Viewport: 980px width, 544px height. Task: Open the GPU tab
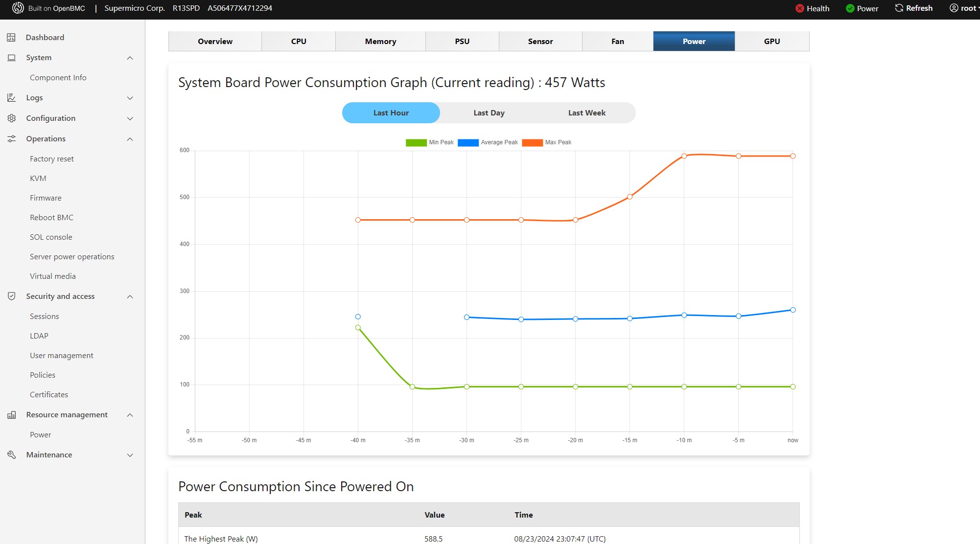coord(771,42)
